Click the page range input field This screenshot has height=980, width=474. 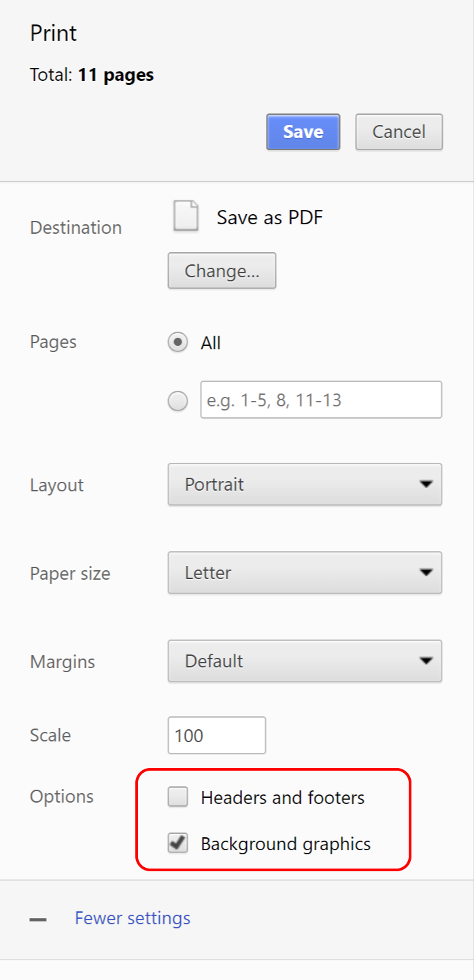(x=321, y=400)
